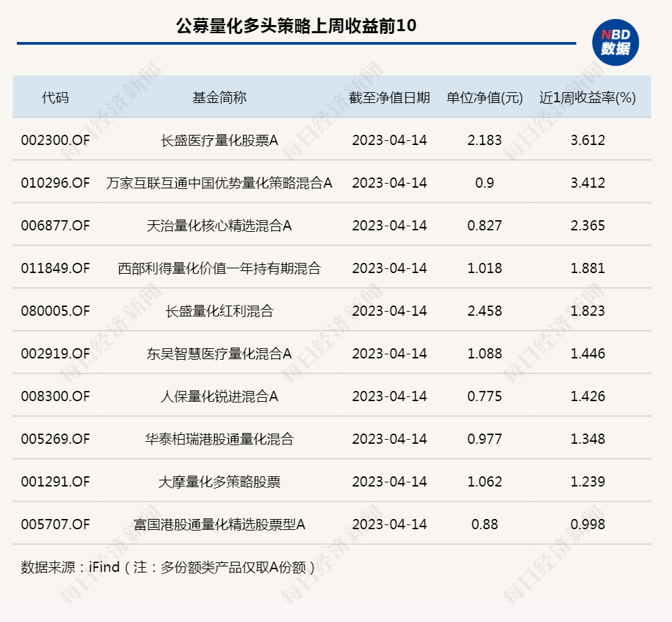Select the 近1周收益率(%) column header

click(x=587, y=98)
